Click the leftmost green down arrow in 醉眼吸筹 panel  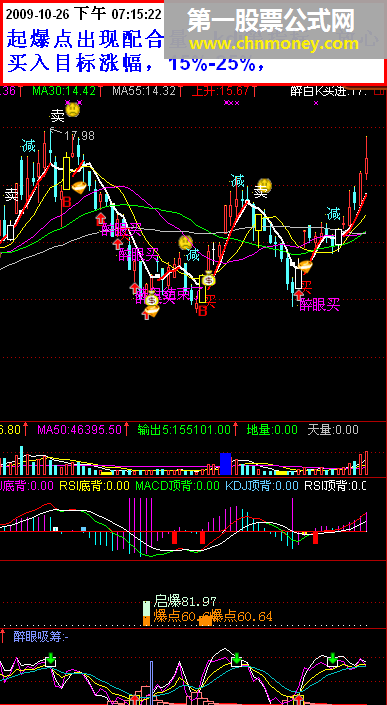pos(51,660)
